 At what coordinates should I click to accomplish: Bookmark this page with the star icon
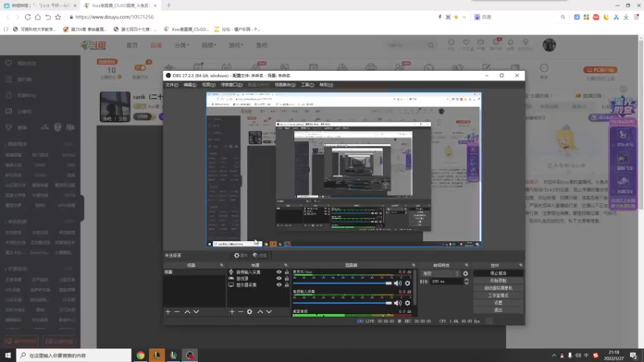click(58, 17)
